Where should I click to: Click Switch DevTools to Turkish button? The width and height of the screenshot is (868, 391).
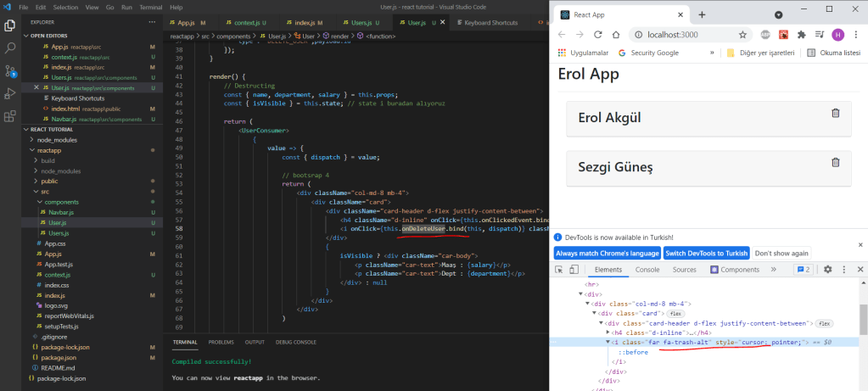pyautogui.click(x=706, y=253)
